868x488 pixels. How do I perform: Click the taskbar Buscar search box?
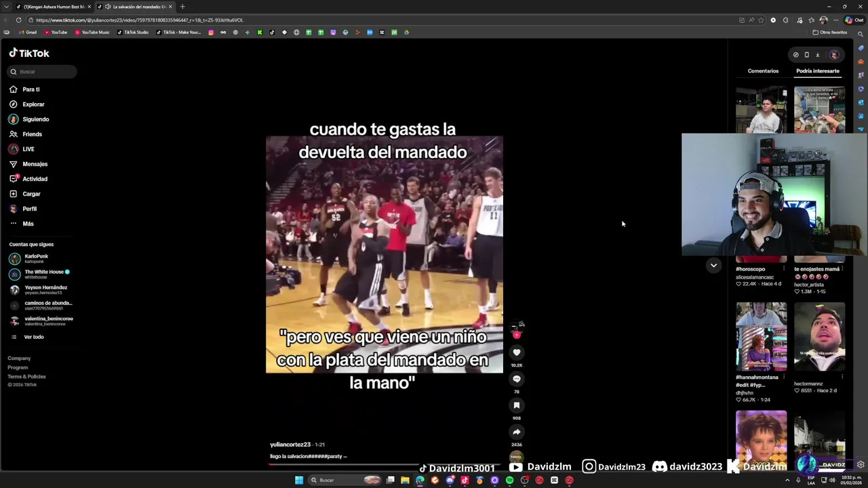(x=345, y=481)
